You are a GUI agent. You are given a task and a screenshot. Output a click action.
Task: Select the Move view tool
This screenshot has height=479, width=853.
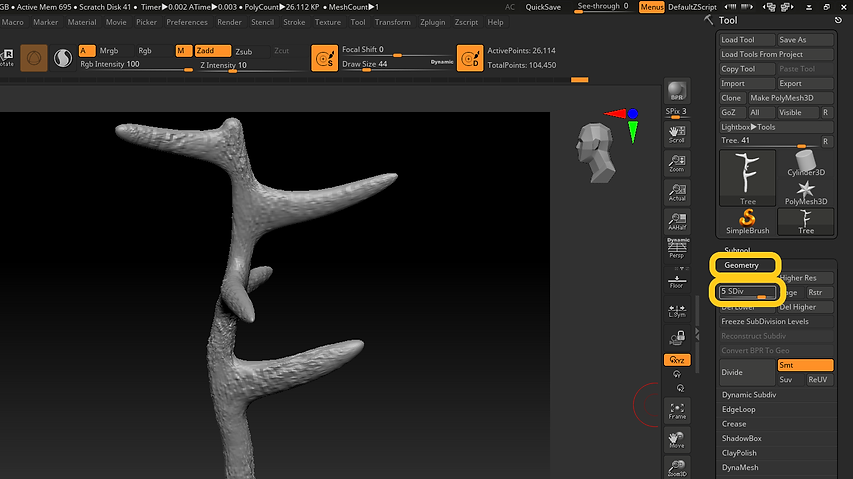coord(677,440)
